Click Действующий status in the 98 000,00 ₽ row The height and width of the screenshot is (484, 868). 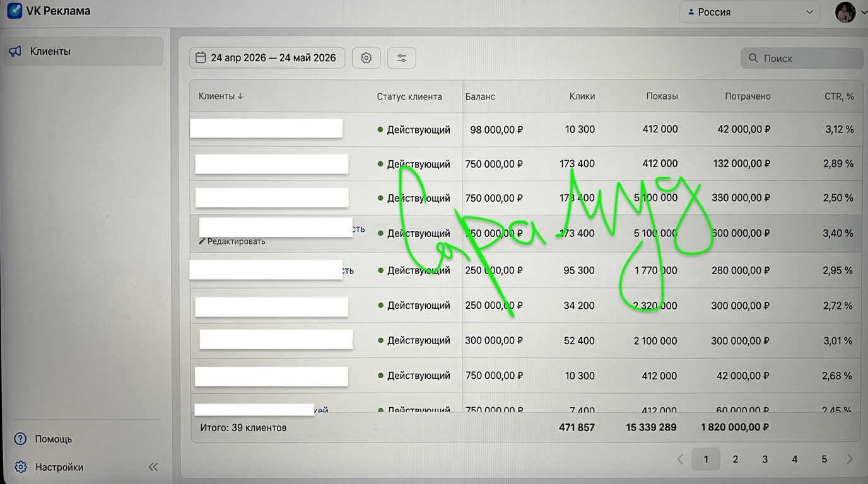(414, 130)
